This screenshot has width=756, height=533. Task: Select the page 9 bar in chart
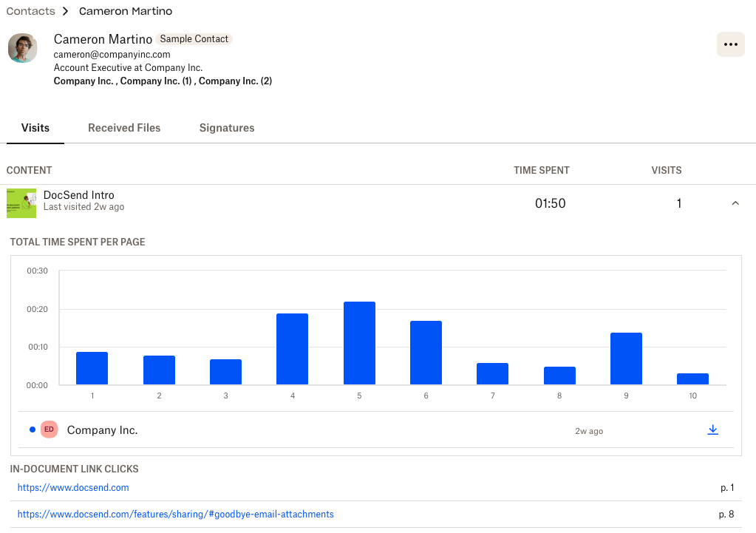626,359
